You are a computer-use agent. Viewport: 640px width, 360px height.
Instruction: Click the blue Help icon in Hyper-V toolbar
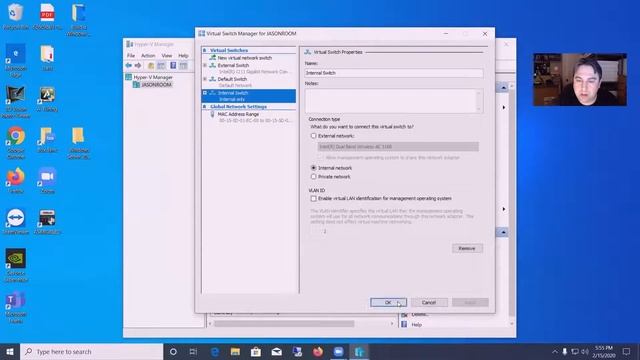point(173,65)
